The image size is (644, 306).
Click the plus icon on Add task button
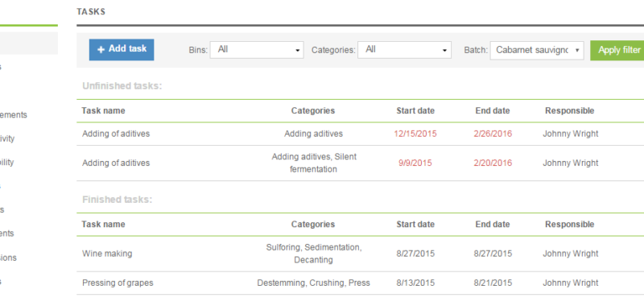point(101,50)
